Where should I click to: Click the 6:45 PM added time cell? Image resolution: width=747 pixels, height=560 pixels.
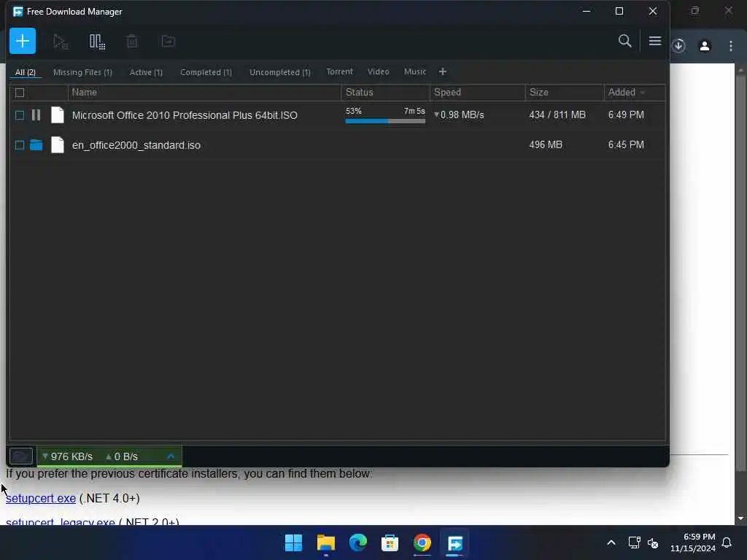point(626,144)
